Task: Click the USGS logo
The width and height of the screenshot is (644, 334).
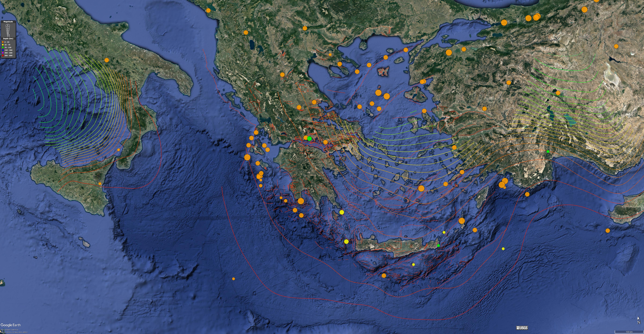Action: [x=522, y=328]
